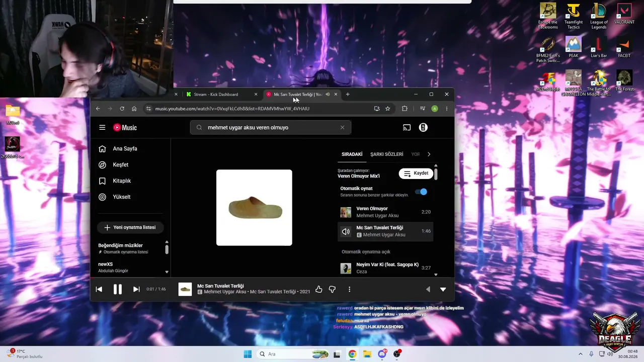The image size is (644, 362).
Task: Click the taskbar search box Ara
Action: click(294, 354)
